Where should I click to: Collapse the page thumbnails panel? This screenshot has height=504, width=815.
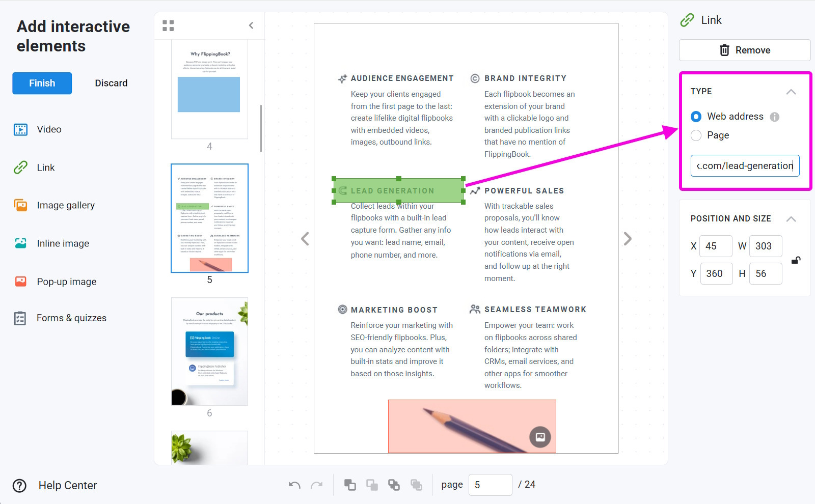pyautogui.click(x=251, y=25)
